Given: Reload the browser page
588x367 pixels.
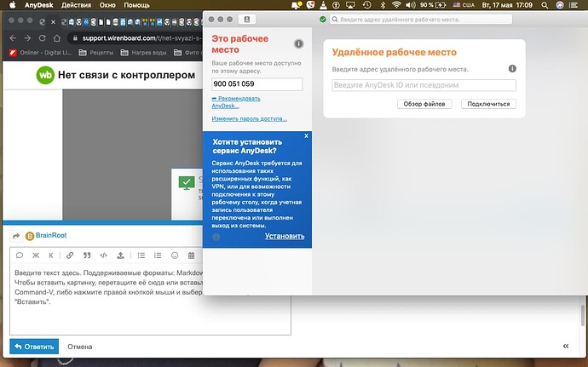Looking at the screenshot, I should [42, 38].
